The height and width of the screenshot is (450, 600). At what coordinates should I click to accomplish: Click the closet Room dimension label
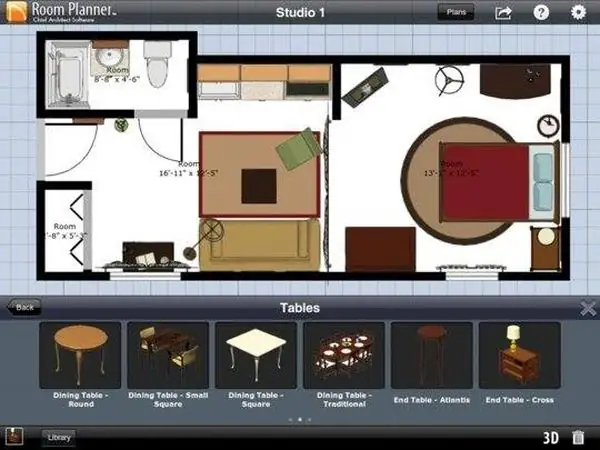tap(65, 231)
